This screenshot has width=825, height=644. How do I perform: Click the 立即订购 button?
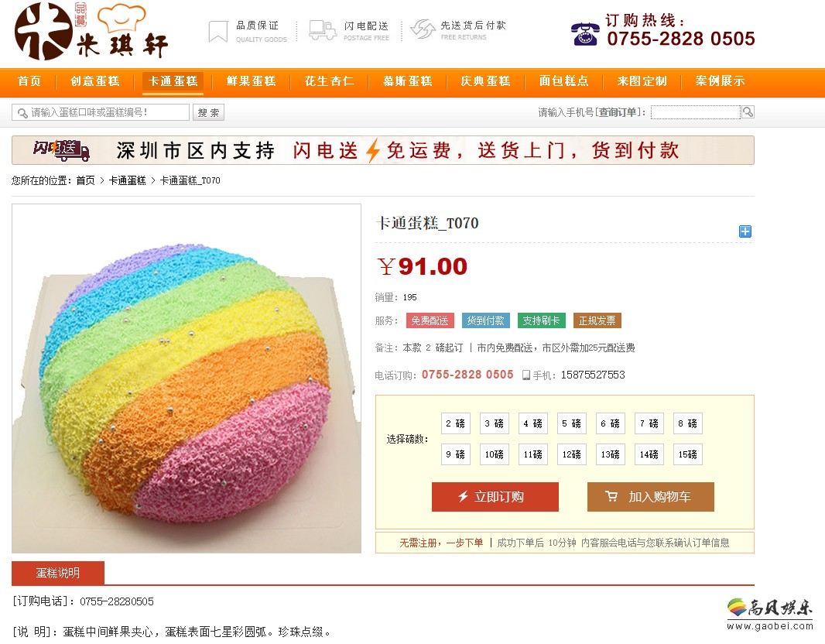click(495, 497)
